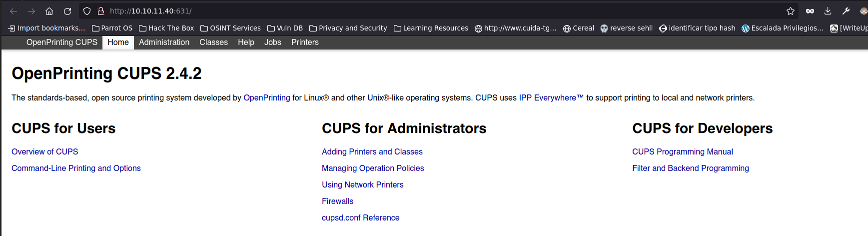Screen dimensions: 868x236
Task: Open the wrench developer tools icon
Action: (x=846, y=11)
